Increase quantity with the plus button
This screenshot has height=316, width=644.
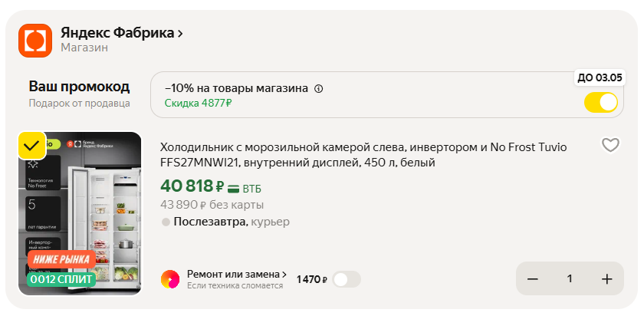tap(607, 279)
